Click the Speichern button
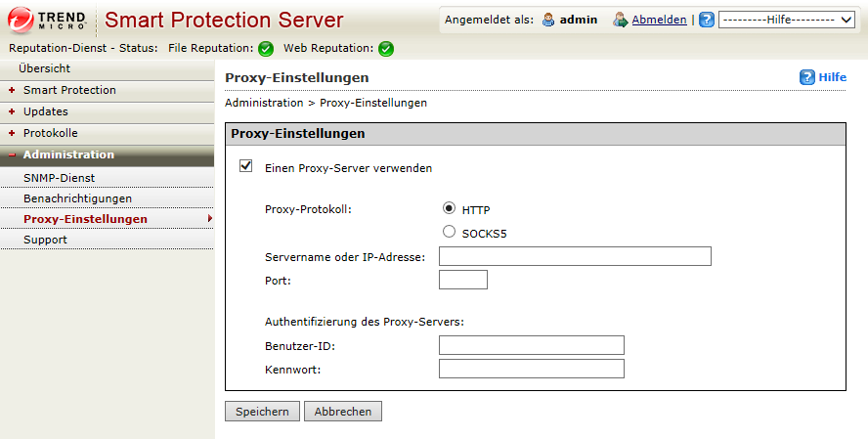 click(x=262, y=412)
